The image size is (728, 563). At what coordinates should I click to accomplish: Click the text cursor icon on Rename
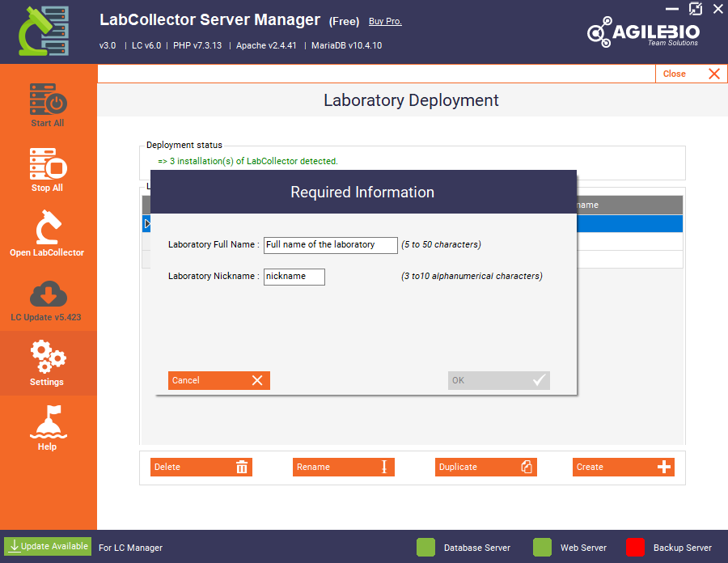pos(384,467)
